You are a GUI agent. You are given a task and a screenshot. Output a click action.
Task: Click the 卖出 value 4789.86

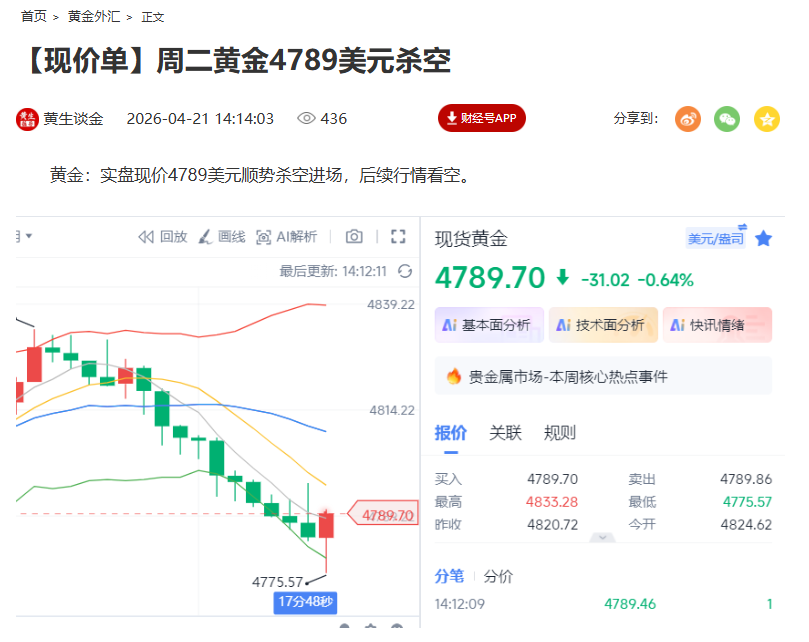746,479
